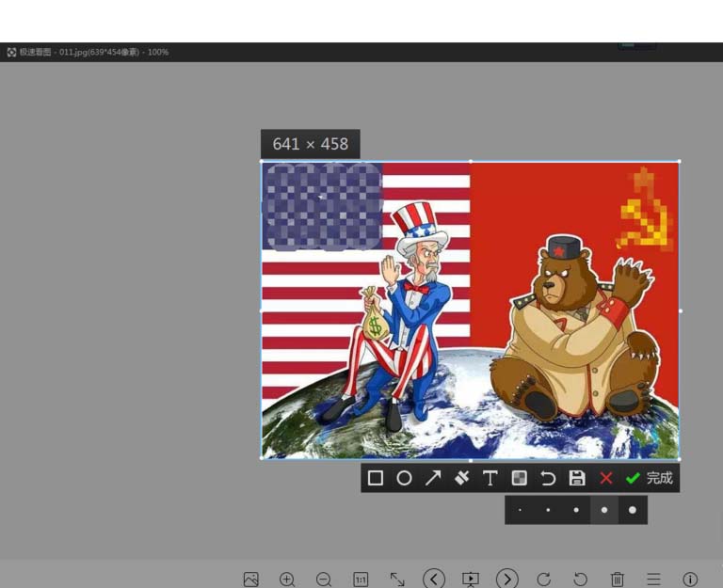723x588 pixels.
Task: Select the mosaic blur tool
Action: 520,478
